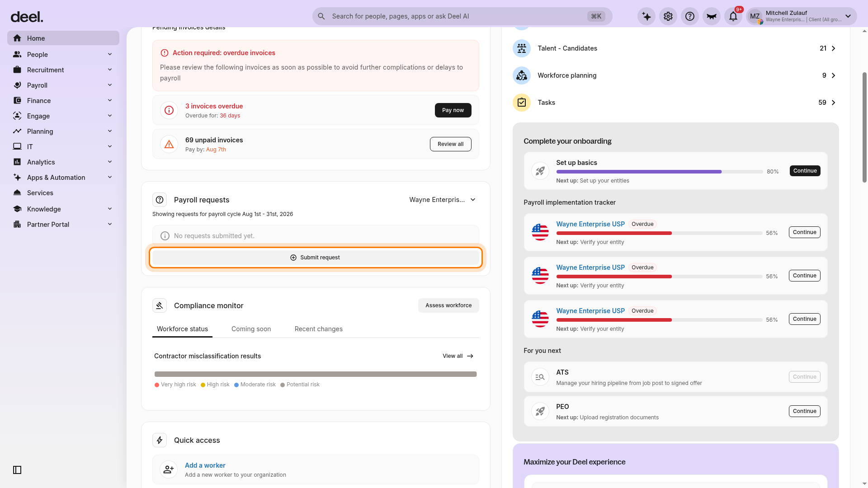This screenshot has height=488, width=868.
Task: Go to Home in sidebar
Action: 63,38
